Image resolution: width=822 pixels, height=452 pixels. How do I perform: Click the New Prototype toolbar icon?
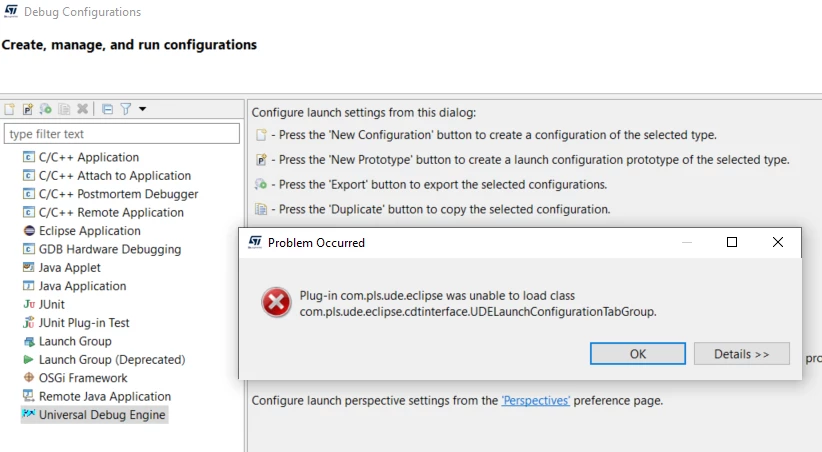(x=27, y=109)
